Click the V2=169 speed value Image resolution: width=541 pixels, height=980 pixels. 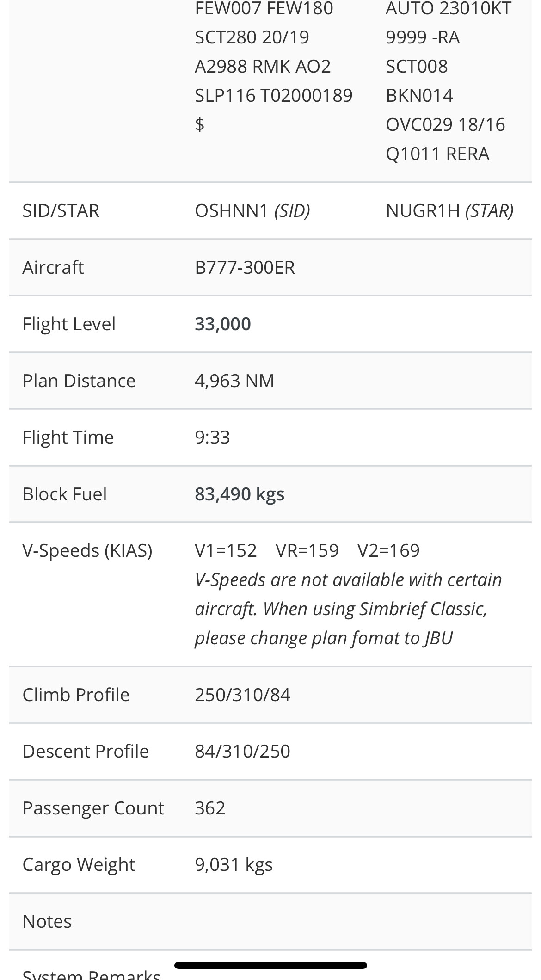388,551
